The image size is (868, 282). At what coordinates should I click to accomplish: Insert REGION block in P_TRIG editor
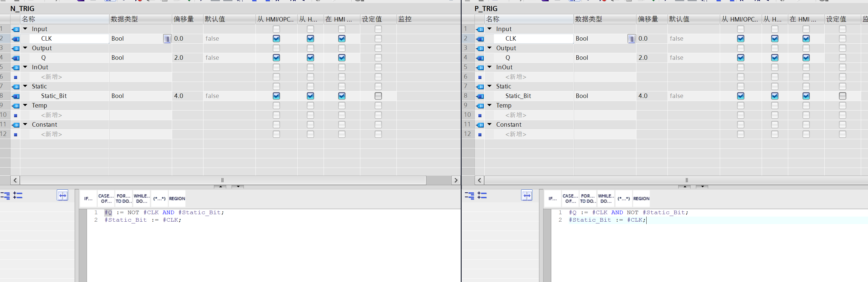click(641, 198)
